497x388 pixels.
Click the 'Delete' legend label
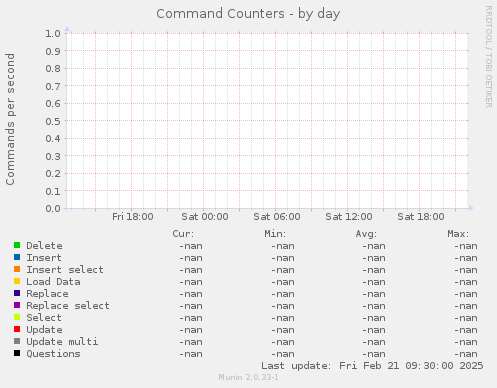[44, 246]
